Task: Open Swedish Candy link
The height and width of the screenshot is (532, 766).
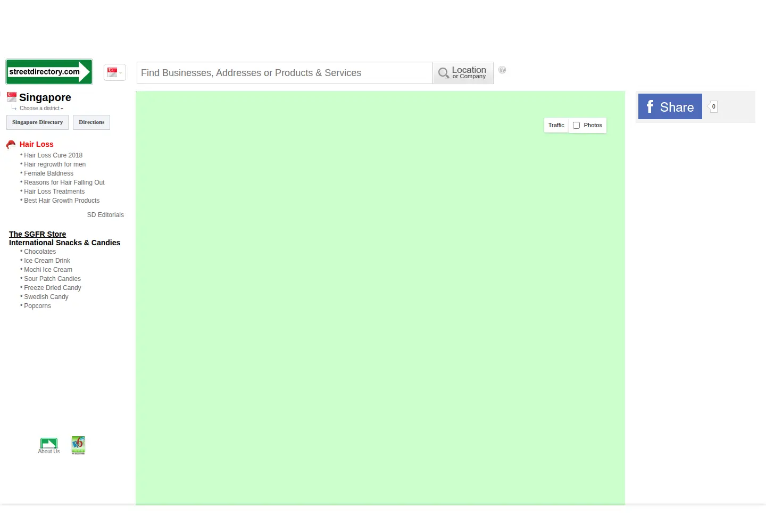Action: click(x=46, y=297)
